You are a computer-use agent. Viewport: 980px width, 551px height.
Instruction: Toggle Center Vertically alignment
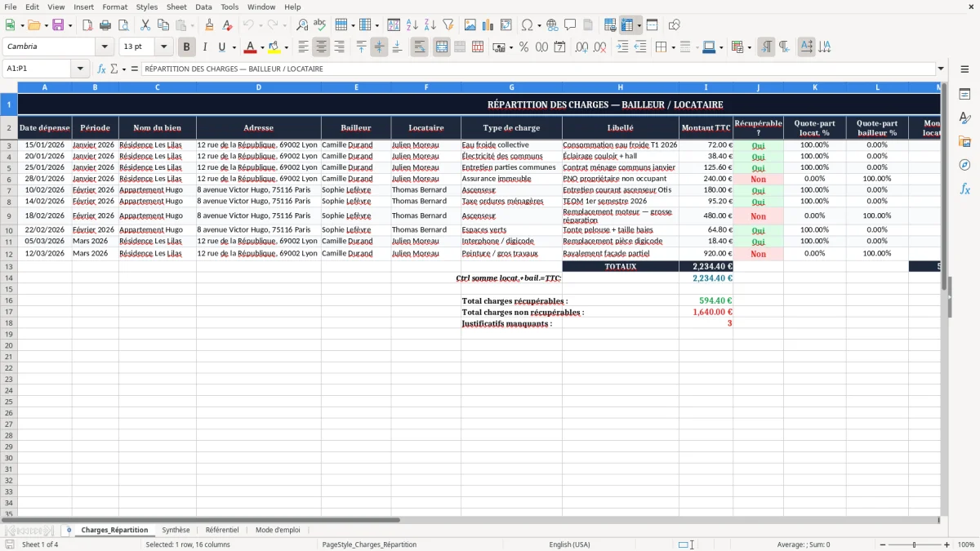[379, 47]
